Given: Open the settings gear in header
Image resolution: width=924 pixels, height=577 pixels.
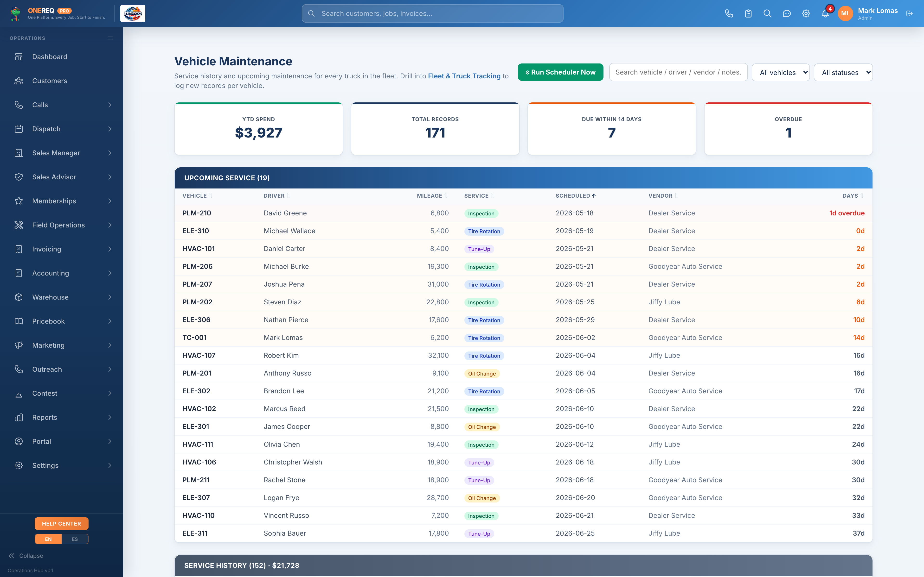Looking at the screenshot, I should 806,14.
